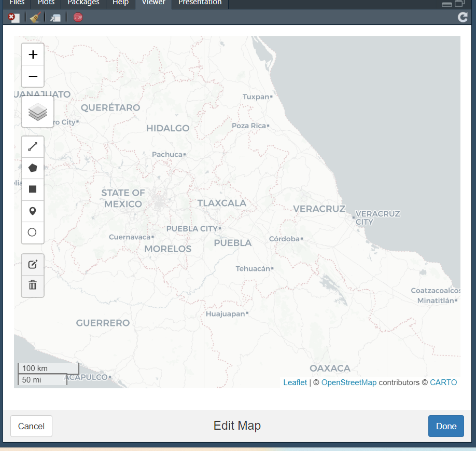Activate the edit layers tool

[x=33, y=265]
